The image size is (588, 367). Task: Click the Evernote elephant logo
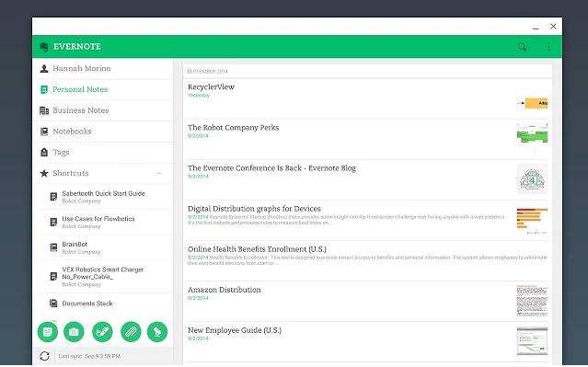pos(44,47)
